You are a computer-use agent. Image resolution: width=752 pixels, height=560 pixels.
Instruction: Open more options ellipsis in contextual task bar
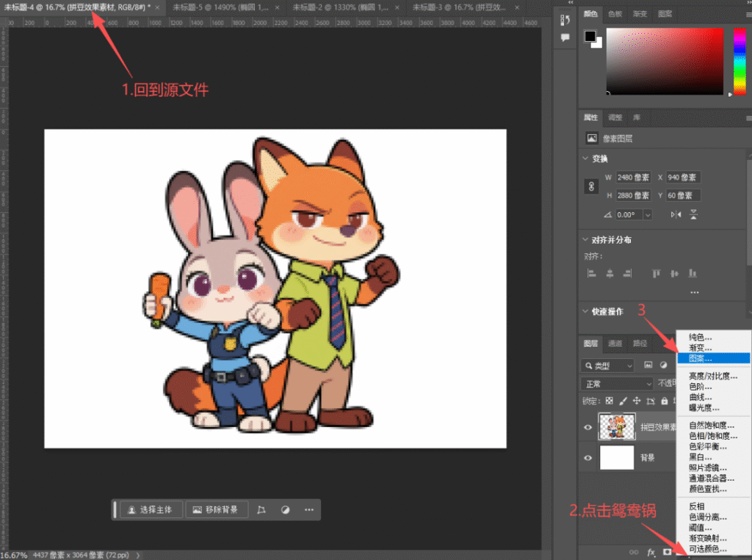309,509
